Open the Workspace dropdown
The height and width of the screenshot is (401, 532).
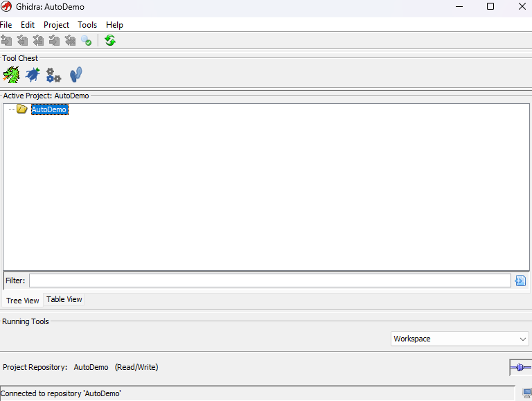(459, 339)
